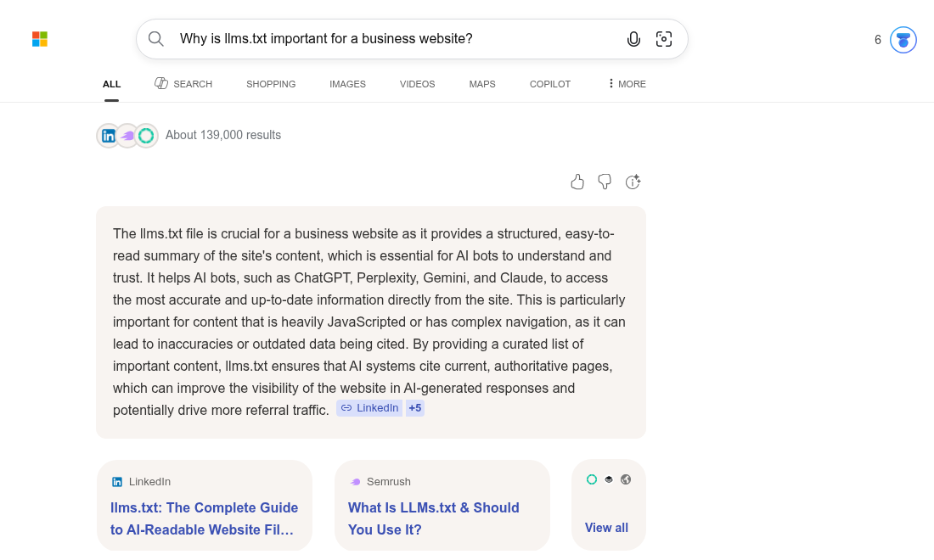Click the Semrush label on second card

click(x=388, y=481)
